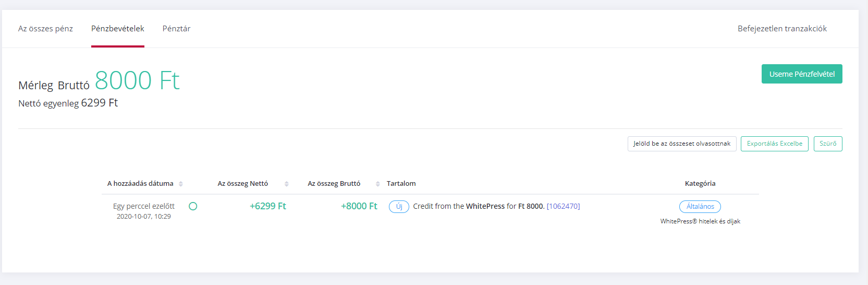Viewport: 868px width, 285px height.
Task: Click the Új badge on the transaction
Action: tap(399, 207)
